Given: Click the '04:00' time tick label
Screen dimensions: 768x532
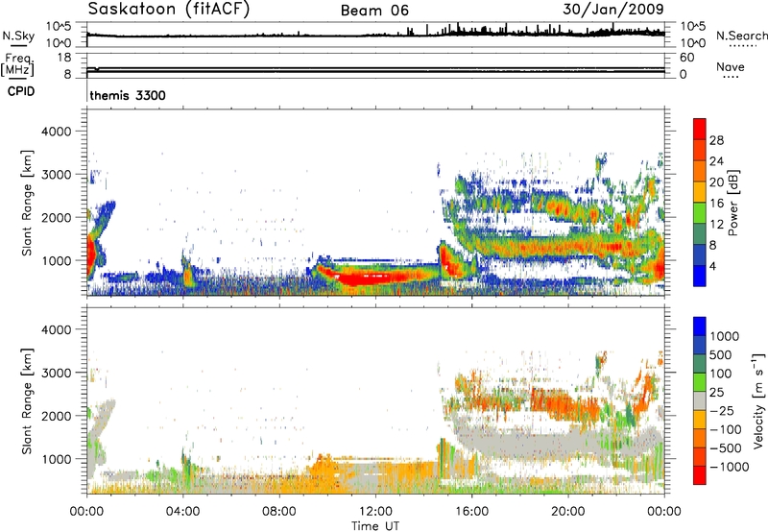Looking at the screenshot, I should 183,512.
